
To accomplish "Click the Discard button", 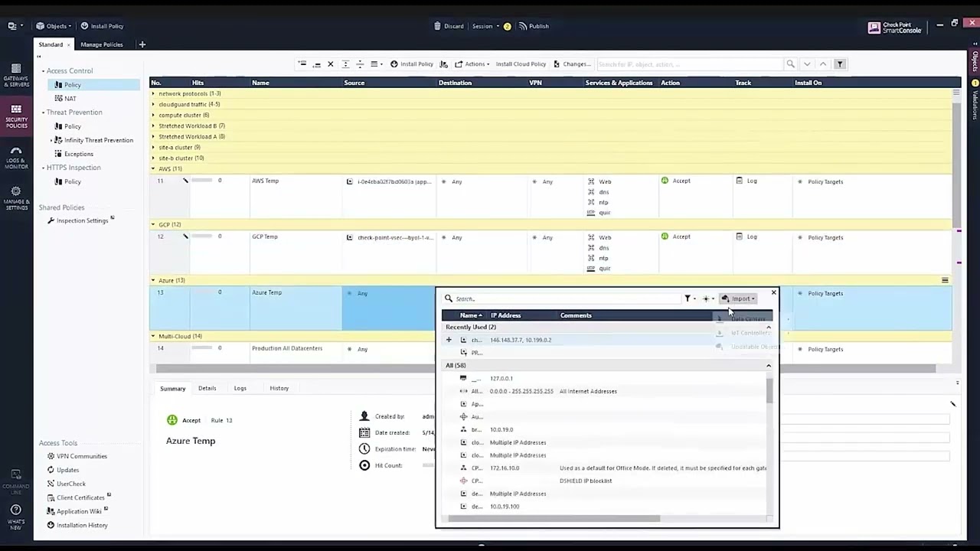I will click(449, 26).
